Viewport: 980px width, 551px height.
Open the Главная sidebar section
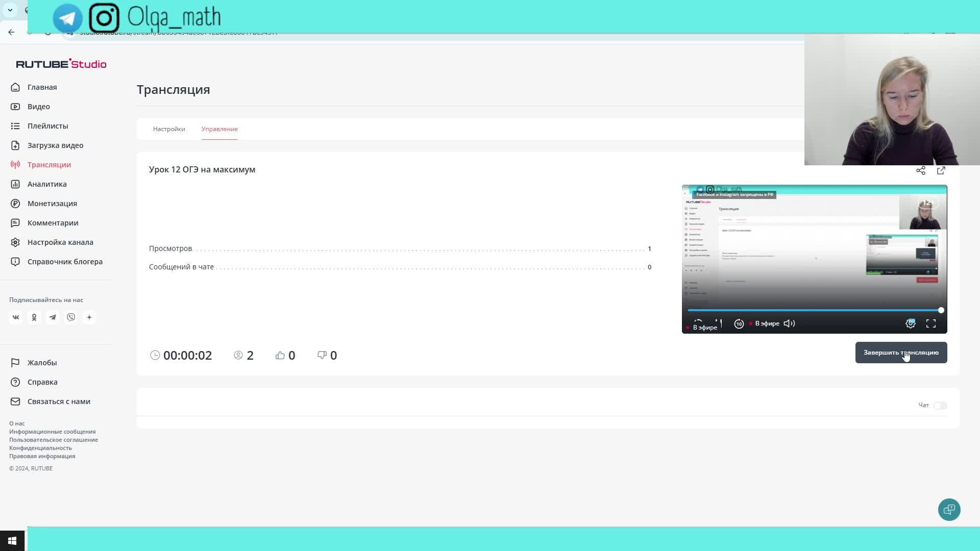tap(42, 87)
